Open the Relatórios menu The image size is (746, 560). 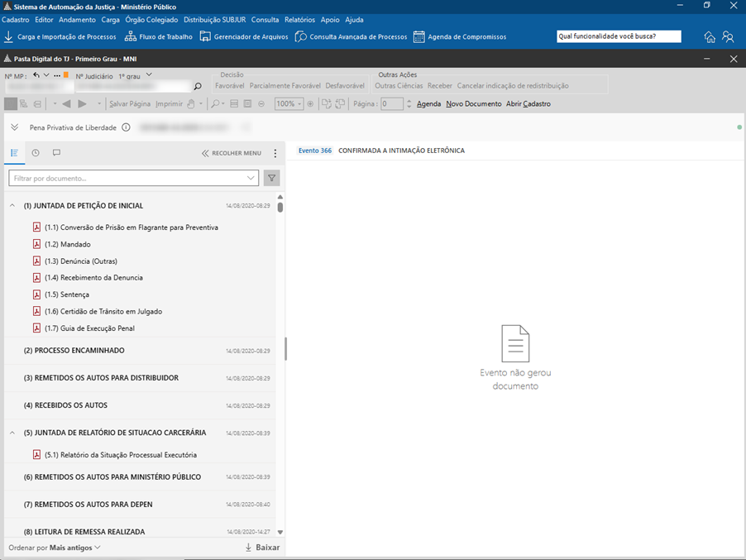coord(299,20)
